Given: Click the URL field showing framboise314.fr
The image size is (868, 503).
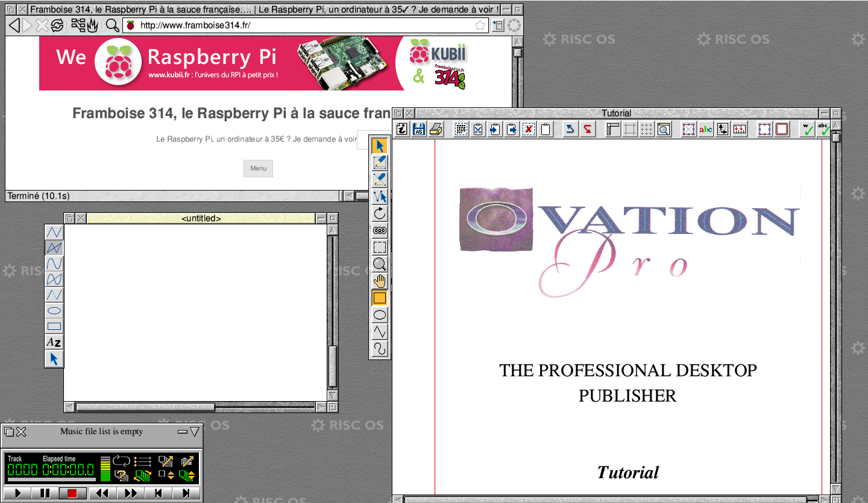Looking at the screenshot, I should pos(306,25).
